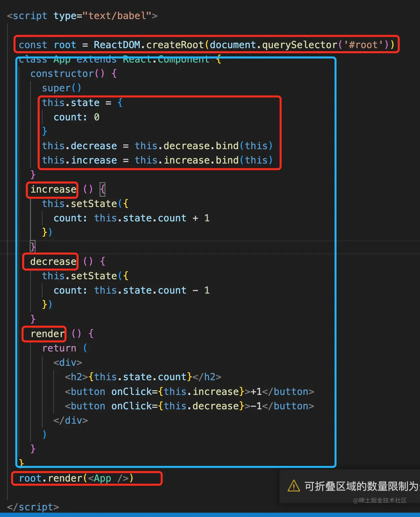Viewport: 420px width, 517px height.
Task: Click the 'count: this.state.count + 1' line
Action: 131,218
